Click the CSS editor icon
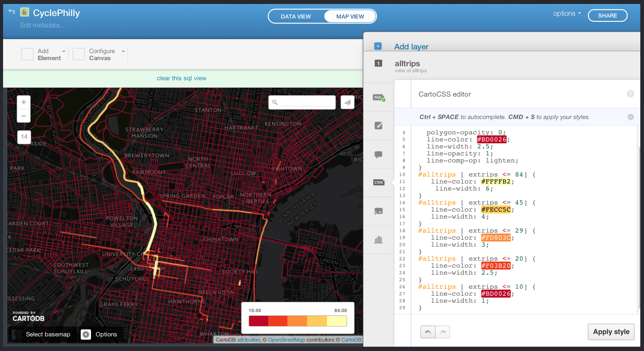This screenshot has height=351, width=644. 377,182
